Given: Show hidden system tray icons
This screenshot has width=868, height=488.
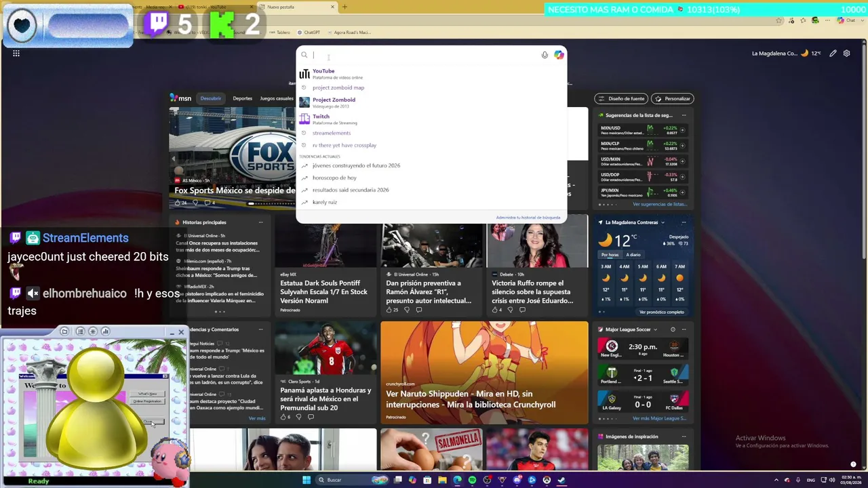Looking at the screenshot, I should coord(776,480).
